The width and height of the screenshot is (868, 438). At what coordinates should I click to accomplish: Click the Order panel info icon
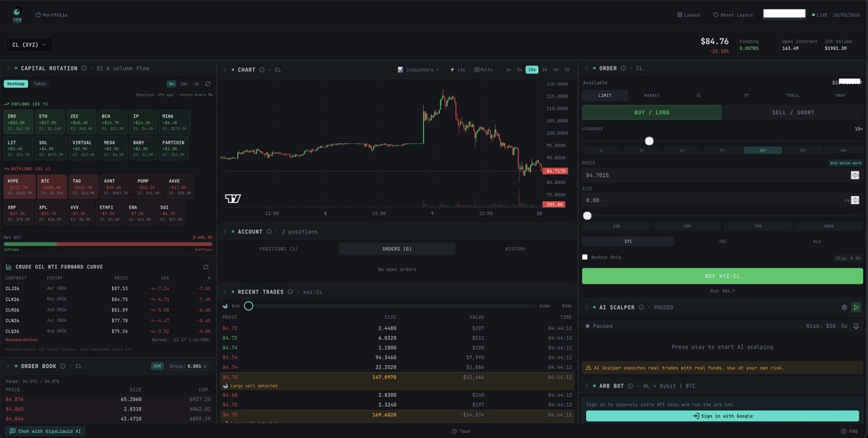coord(624,69)
